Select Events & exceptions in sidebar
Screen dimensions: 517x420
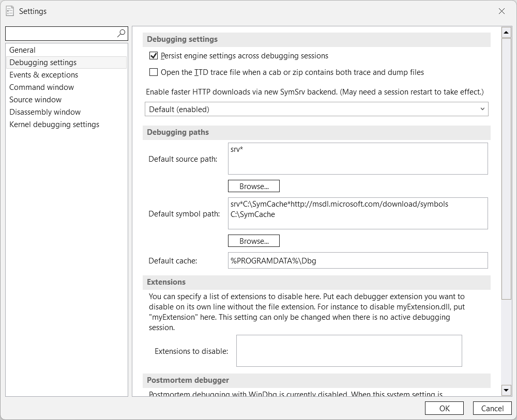43,75
